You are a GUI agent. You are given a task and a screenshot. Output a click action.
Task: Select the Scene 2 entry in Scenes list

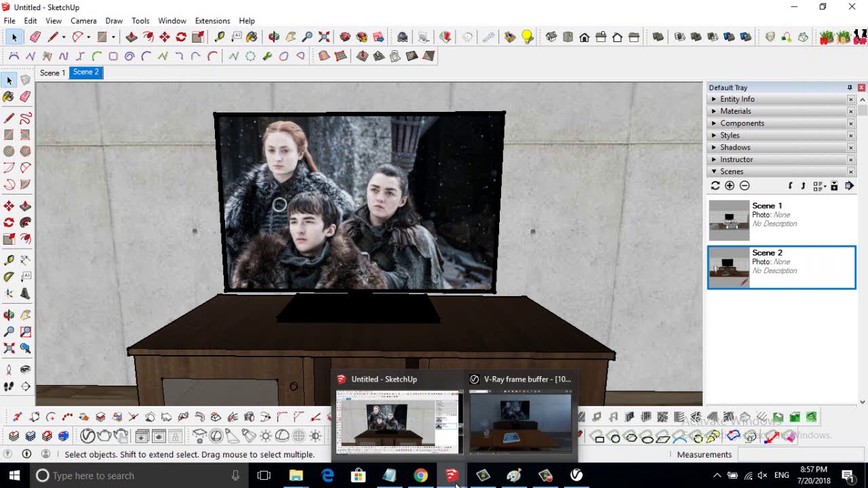click(x=782, y=268)
